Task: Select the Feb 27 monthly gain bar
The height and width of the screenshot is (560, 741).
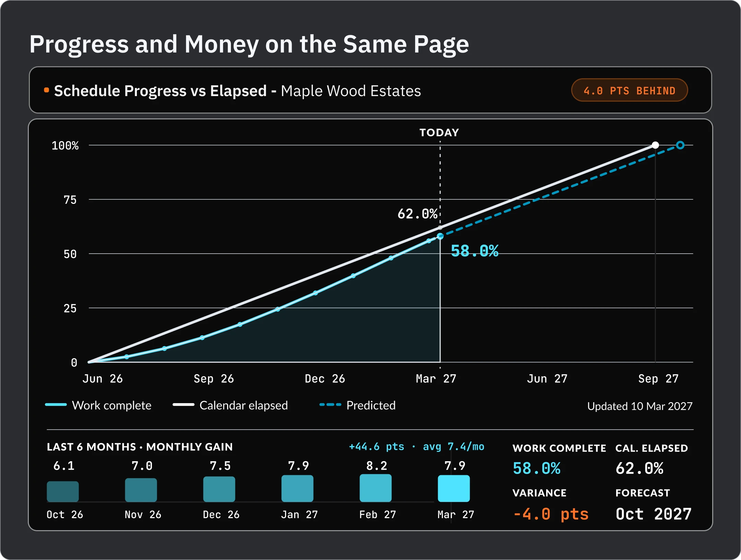Action: (x=376, y=488)
